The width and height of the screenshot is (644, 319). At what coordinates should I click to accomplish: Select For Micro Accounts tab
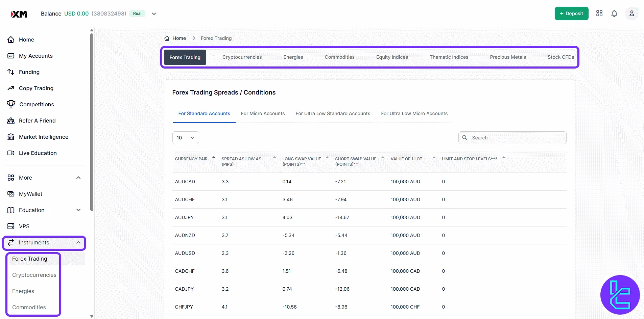[263, 113]
